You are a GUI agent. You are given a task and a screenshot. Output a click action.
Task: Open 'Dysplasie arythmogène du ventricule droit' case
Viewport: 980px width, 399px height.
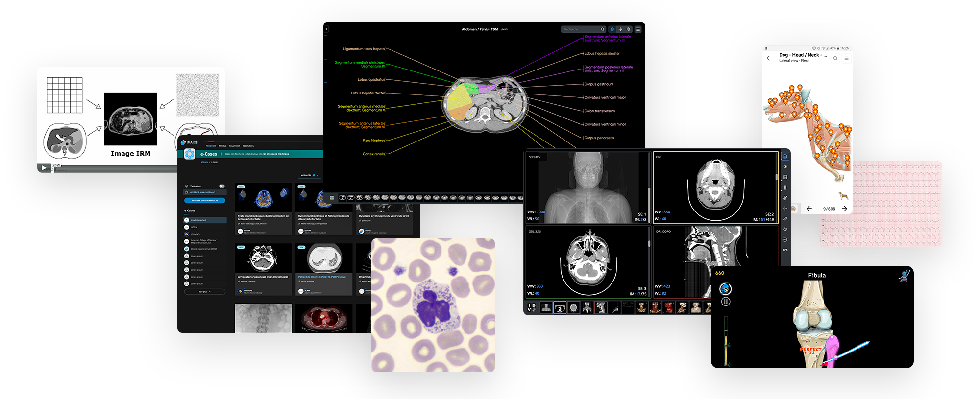pos(384,216)
